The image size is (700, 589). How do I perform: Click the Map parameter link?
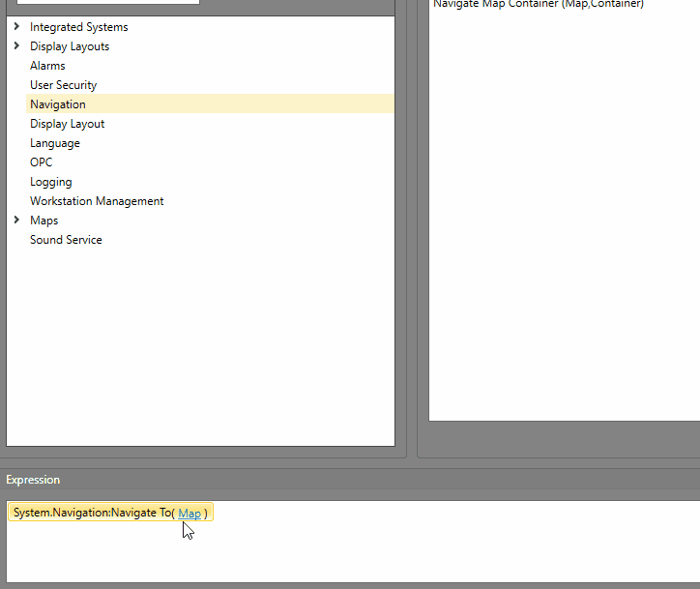click(x=190, y=514)
